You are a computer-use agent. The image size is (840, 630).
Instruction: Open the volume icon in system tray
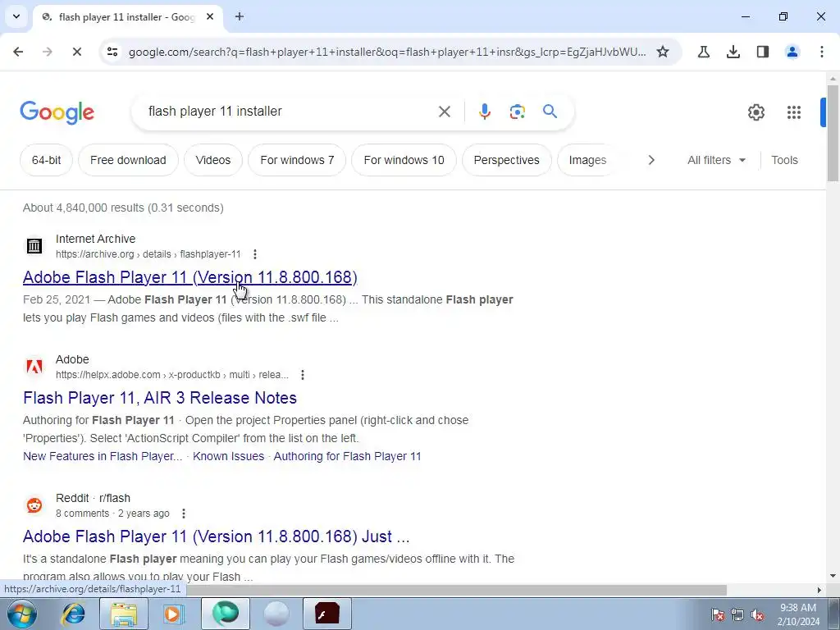pos(757,614)
